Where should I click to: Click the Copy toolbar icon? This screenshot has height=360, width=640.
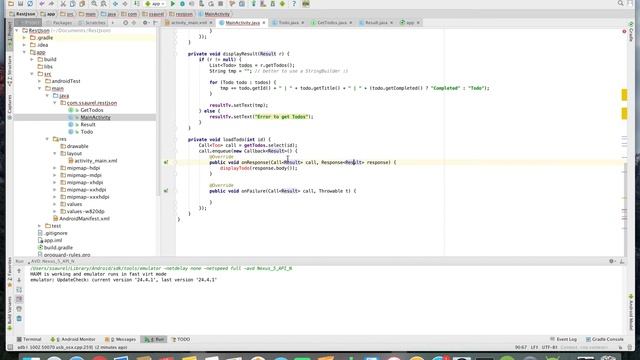[72, 4]
